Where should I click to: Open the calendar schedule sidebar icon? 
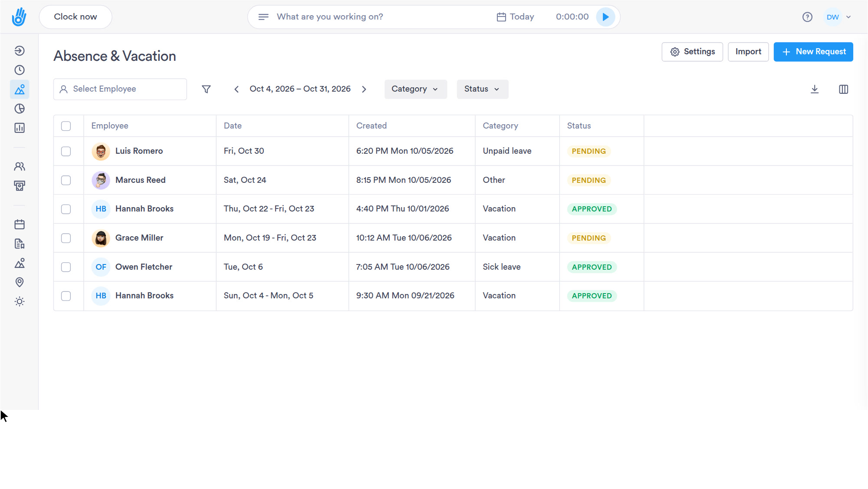(x=20, y=225)
